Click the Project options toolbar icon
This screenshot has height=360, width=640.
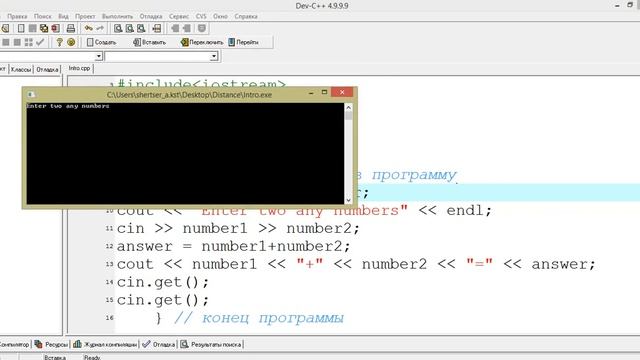[x=202, y=28]
